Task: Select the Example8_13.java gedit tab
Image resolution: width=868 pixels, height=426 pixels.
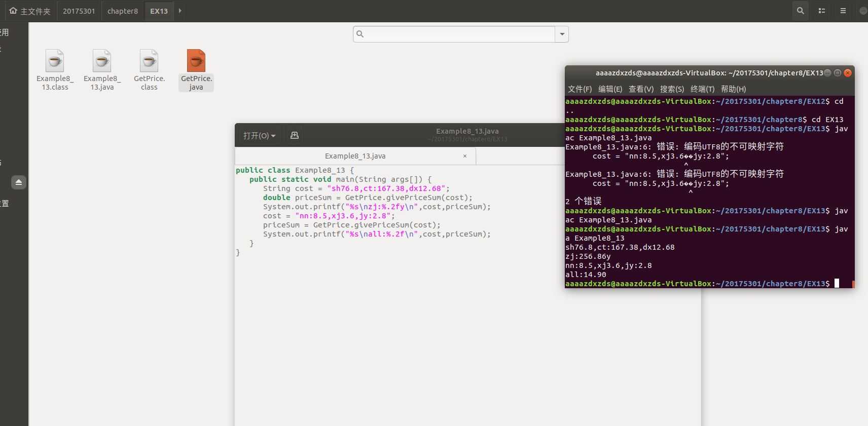Action: [355, 156]
